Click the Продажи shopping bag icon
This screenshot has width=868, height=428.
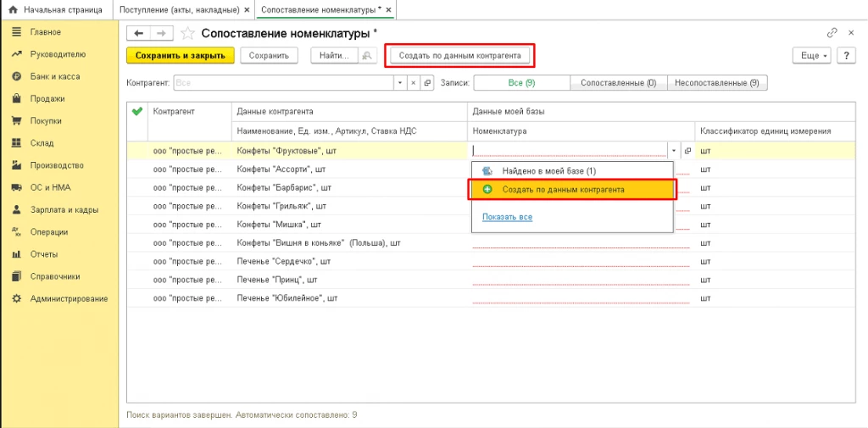17,98
